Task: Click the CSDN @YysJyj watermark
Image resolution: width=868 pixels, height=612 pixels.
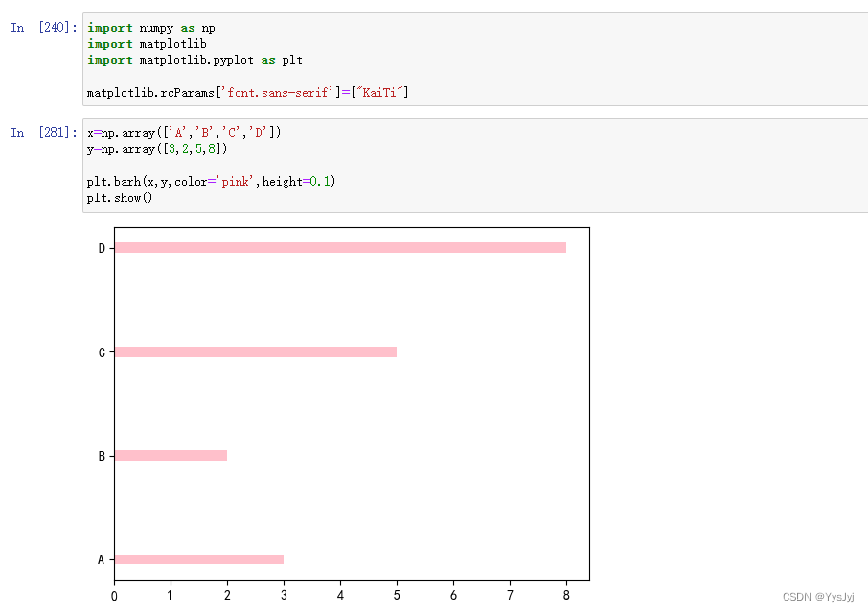Action: (818, 597)
